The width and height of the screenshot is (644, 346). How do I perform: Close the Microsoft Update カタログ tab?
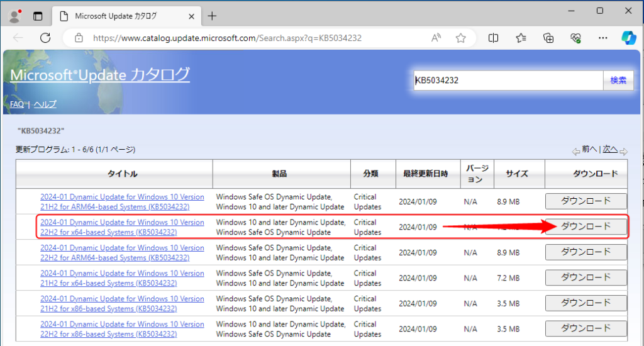click(191, 16)
